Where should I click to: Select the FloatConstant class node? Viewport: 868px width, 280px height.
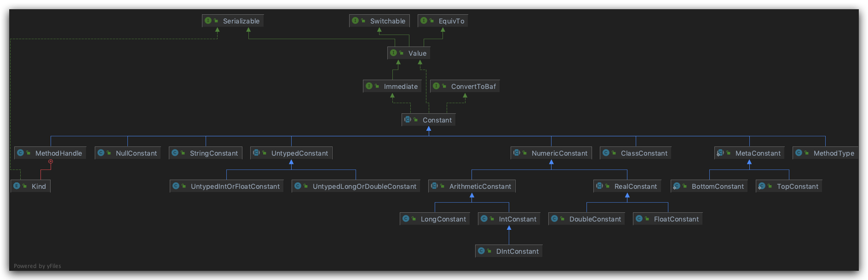tap(667, 219)
